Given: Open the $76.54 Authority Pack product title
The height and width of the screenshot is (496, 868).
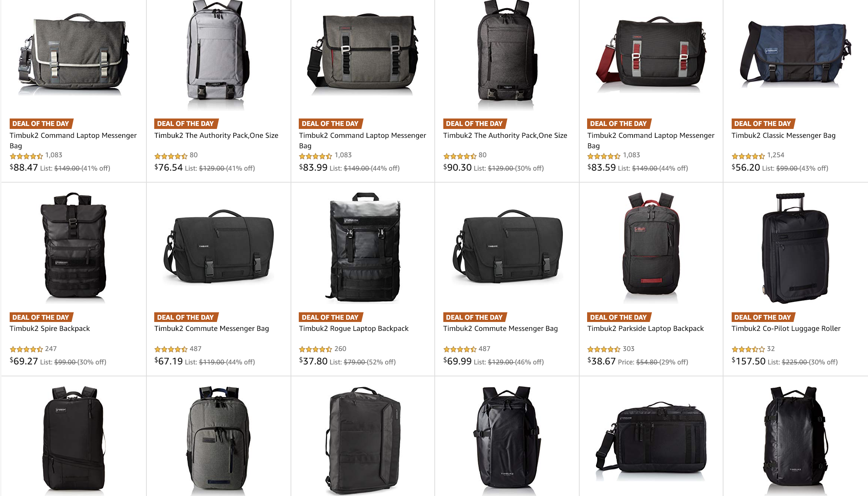Looking at the screenshot, I should [x=216, y=135].
